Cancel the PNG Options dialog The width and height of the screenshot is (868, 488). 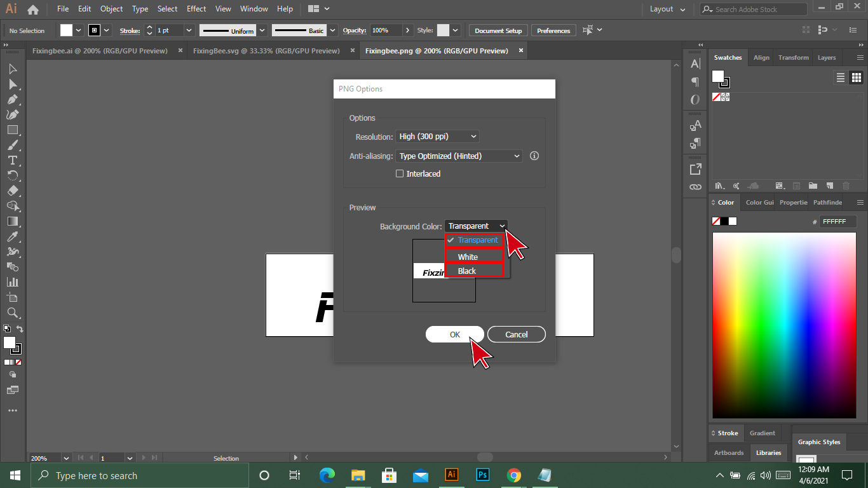[516, 334]
